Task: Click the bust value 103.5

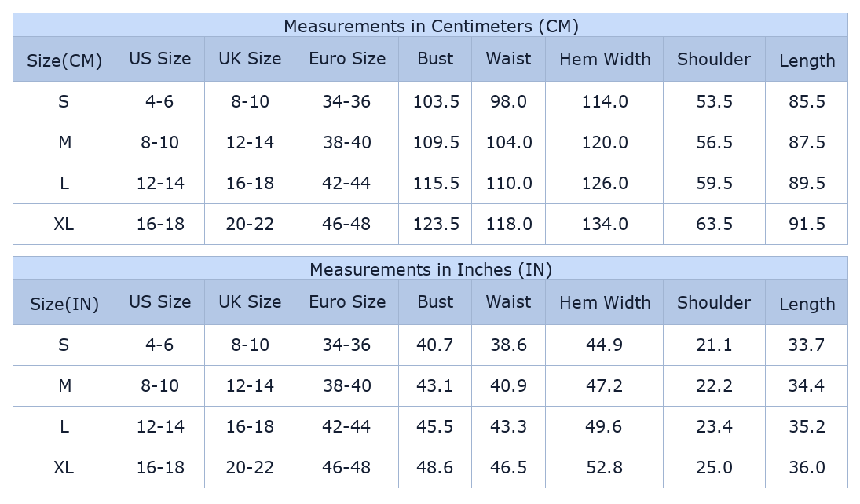Action: (x=436, y=101)
